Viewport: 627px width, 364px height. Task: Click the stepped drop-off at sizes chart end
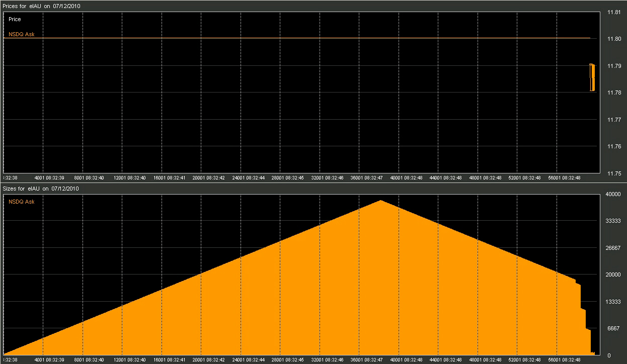pyautogui.click(x=584, y=317)
